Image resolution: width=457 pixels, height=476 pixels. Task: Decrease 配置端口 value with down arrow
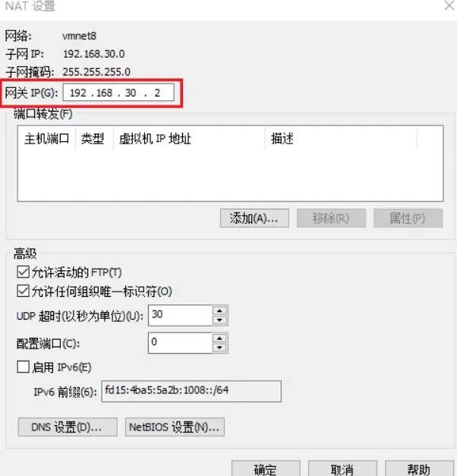tap(219, 348)
